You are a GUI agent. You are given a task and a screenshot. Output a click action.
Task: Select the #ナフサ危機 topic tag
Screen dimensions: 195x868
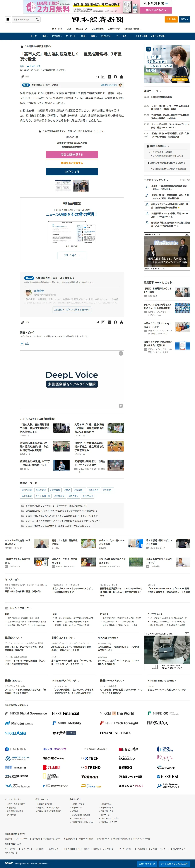coord(142,36)
